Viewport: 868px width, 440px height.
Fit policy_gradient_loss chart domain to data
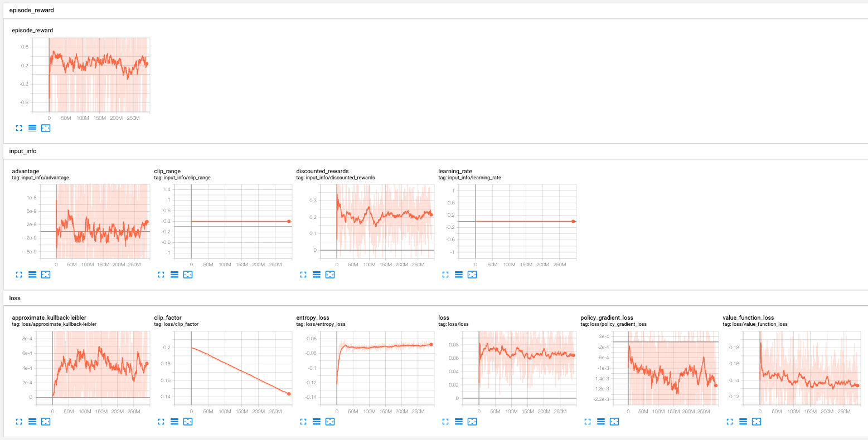tap(614, 422)
